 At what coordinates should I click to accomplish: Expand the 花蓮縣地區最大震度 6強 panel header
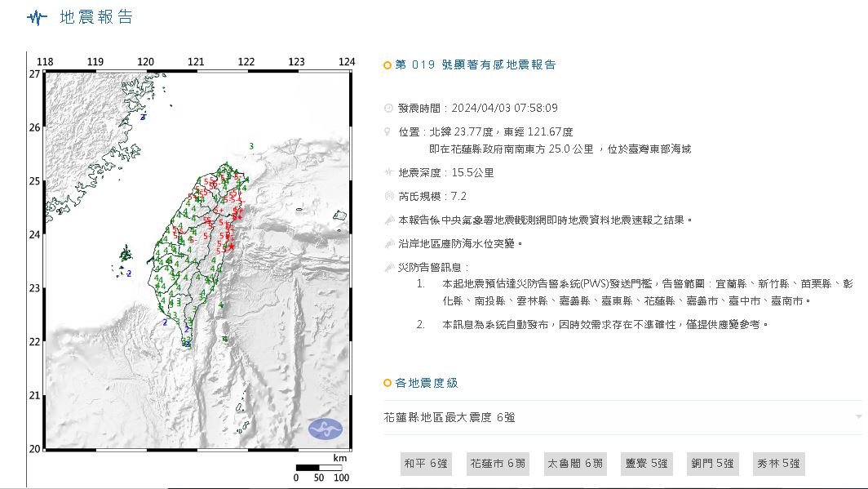[449, 417]
